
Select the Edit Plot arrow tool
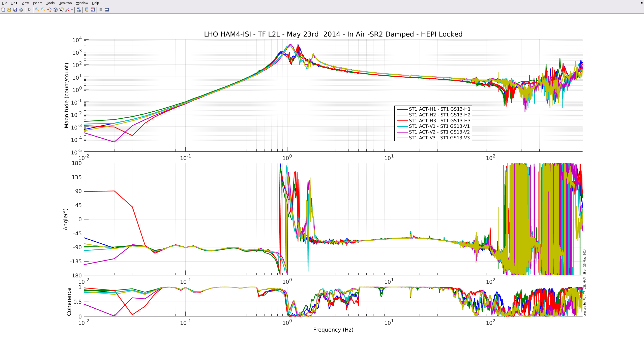(30, 10)
